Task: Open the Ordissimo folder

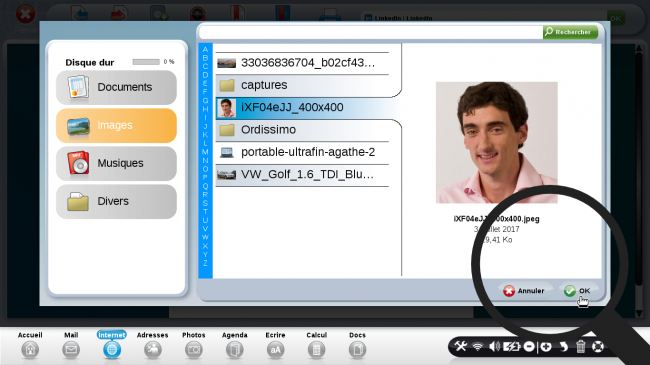Action: (x=302, y=130)
